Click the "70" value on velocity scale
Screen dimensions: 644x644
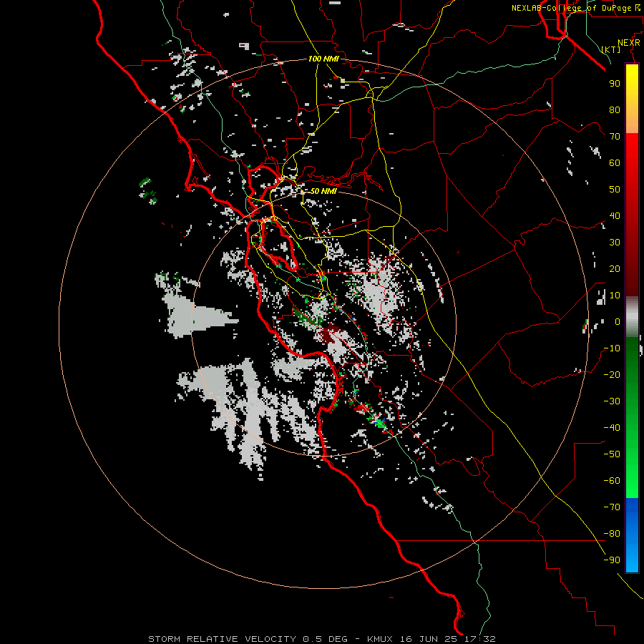pos(615,137)
